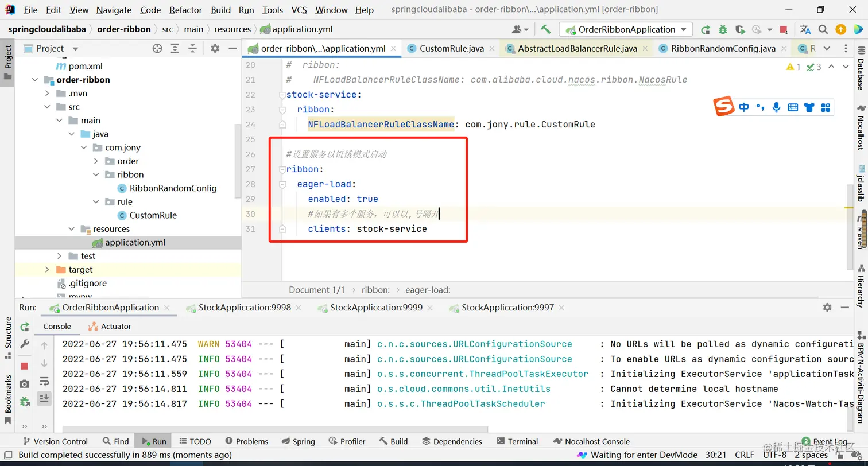Rerun the app from the Run panel sidebar
This screenshot has height=466, width=868.
pyautogui.click(x=25, y=327)
